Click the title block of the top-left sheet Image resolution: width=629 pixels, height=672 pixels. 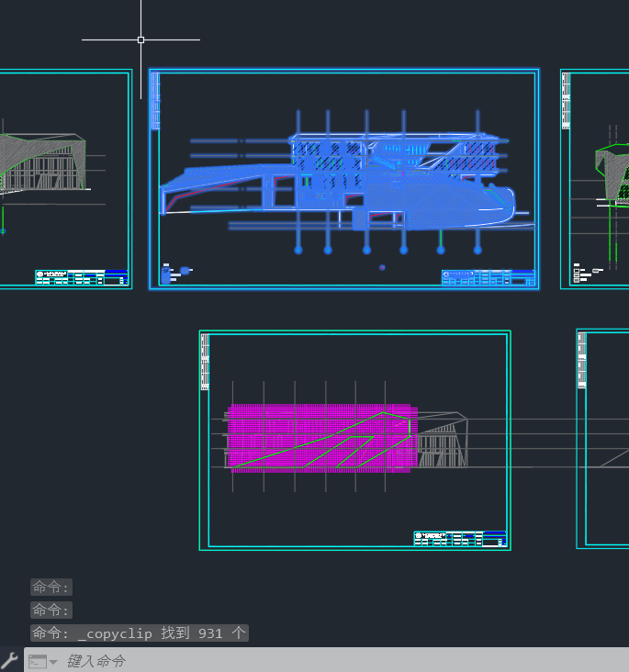pyautogui.click(x=82, y=277)
